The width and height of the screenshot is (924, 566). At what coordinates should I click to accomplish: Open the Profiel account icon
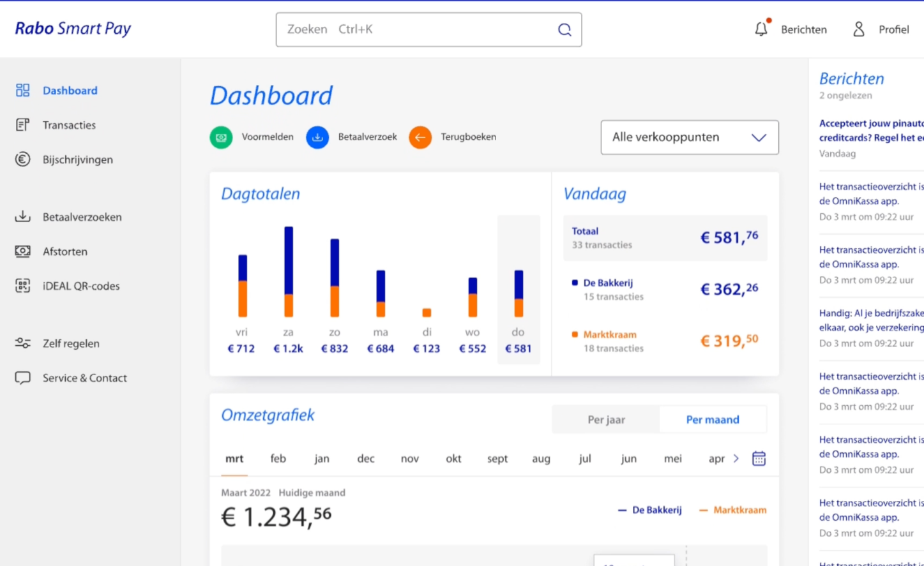(858, 29)
